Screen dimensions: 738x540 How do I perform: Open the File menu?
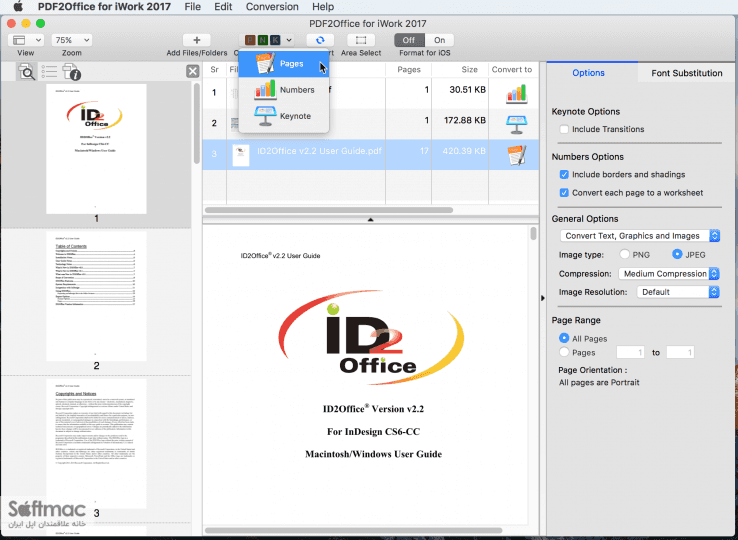[193, 7]
